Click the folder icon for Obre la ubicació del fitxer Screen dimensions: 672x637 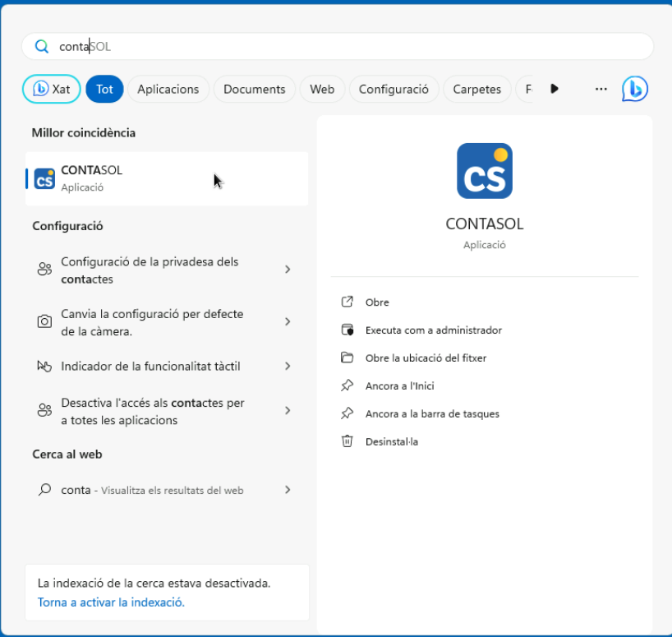click(348, 358)
